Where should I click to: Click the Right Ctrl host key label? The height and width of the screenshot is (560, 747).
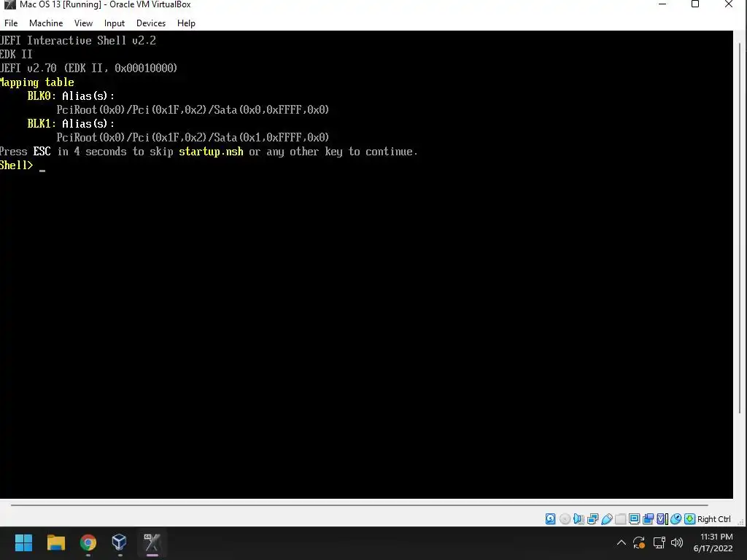click(713, 519)
